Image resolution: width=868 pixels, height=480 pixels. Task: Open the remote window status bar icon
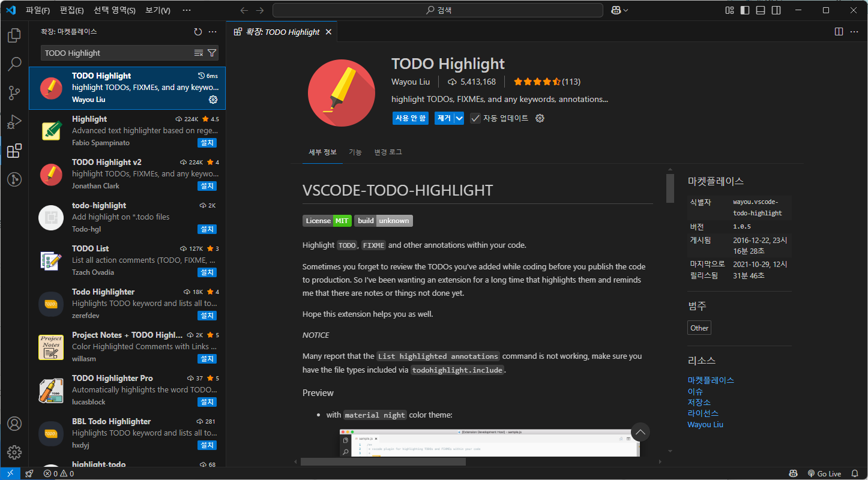pos(10,473)
